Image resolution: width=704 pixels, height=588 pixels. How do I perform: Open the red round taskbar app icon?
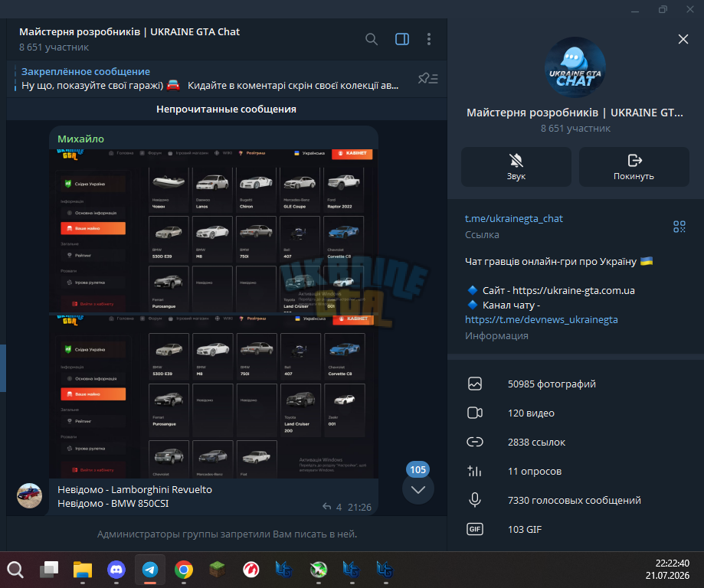[251, 570]
